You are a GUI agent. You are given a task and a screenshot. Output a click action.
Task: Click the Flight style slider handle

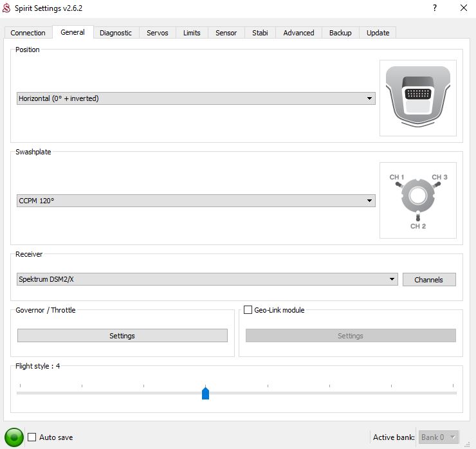[205, 393]
